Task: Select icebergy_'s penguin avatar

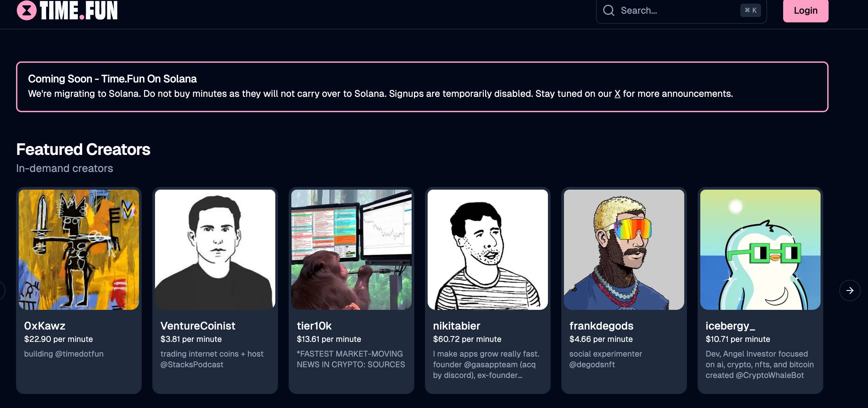Action: 760,249
